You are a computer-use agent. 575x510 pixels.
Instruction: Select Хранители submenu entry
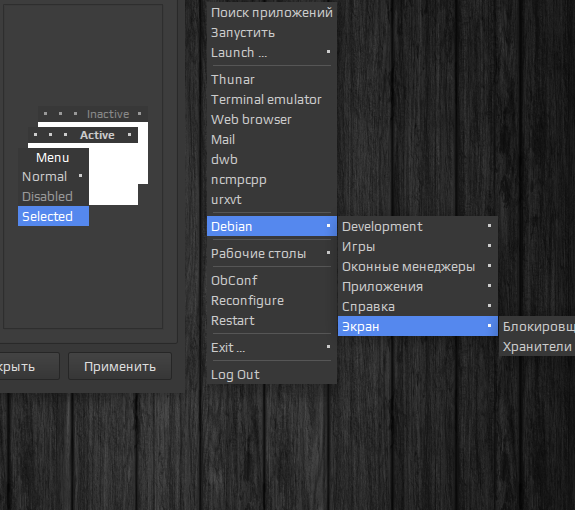537,346
